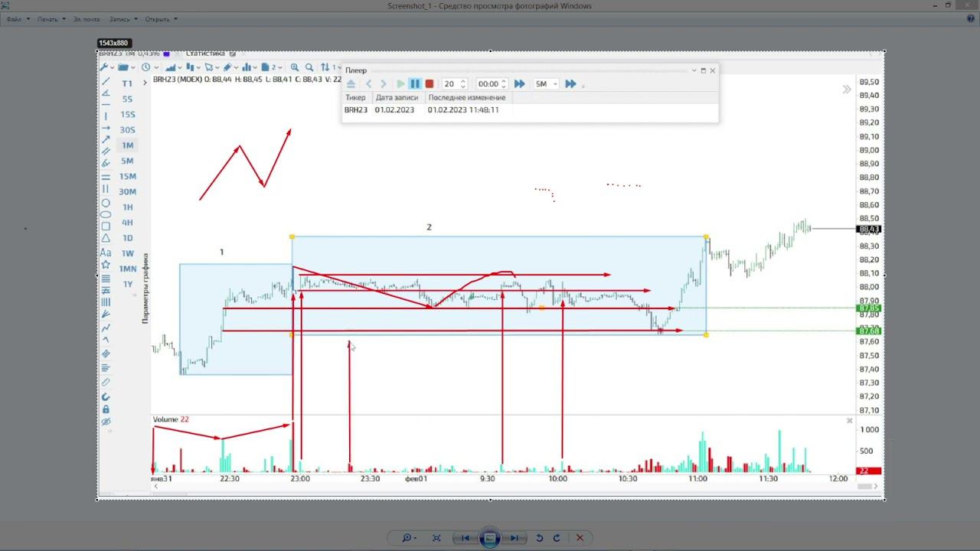Click the pause button in Плеер

pyautogui.click(x=415, y=84)
